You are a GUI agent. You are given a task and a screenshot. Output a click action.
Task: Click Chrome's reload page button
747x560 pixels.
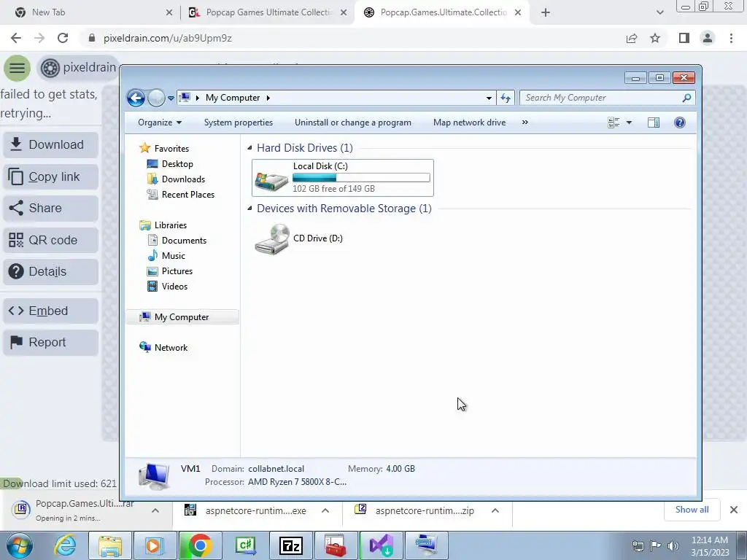pyautogui.click(x=63, y=38)
